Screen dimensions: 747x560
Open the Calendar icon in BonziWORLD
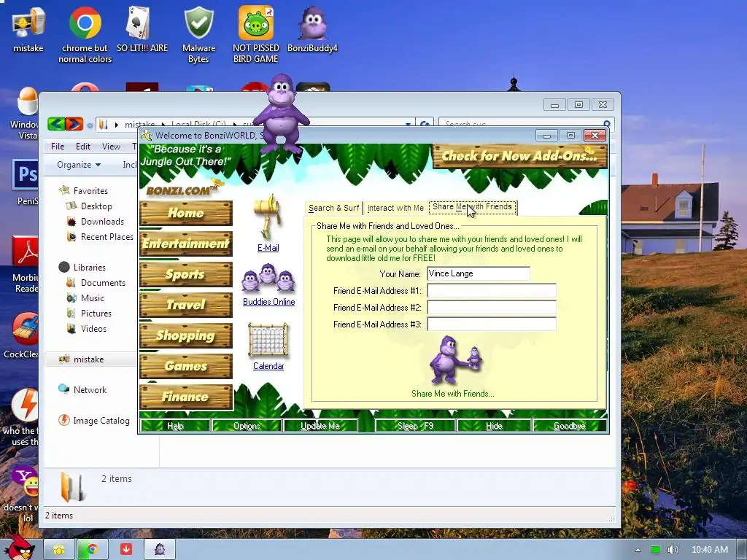click(x=268, y=340)
